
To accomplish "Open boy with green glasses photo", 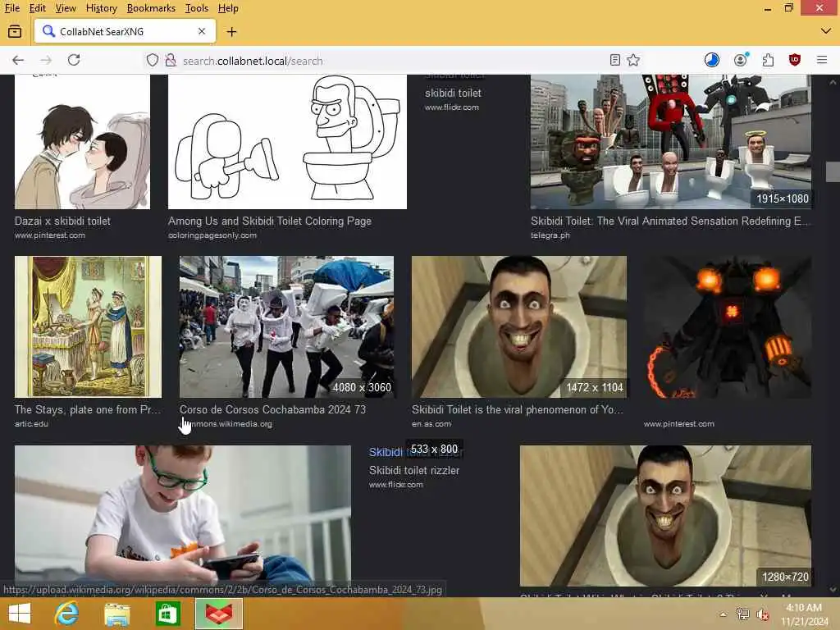I will click(183, 515).
